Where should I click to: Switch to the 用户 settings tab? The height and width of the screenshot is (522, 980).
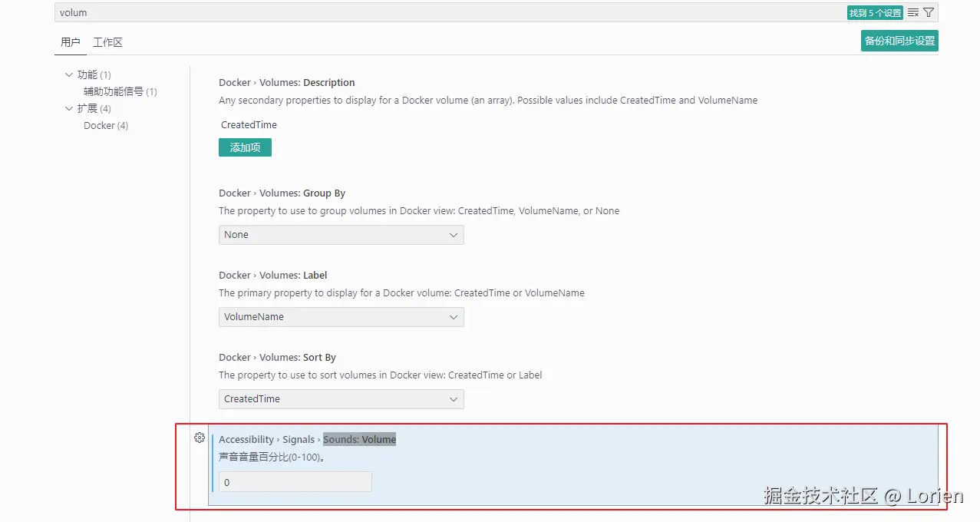pyautogui.click(x=71, y=42)
